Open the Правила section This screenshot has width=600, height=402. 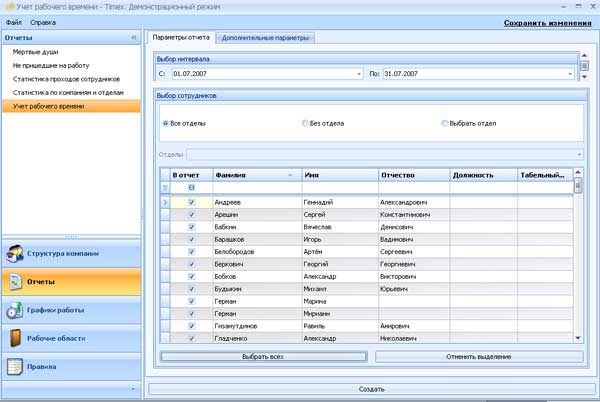tap(72, 366)
